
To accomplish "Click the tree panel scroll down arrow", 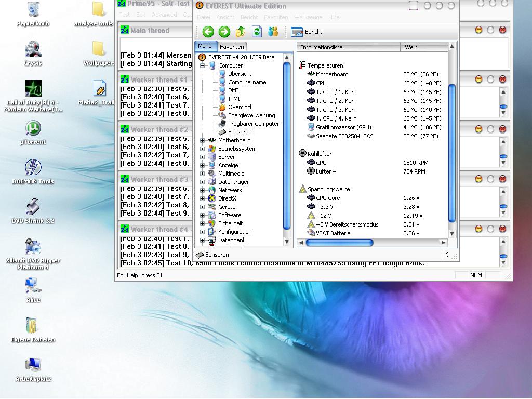I will pos(287,242).
